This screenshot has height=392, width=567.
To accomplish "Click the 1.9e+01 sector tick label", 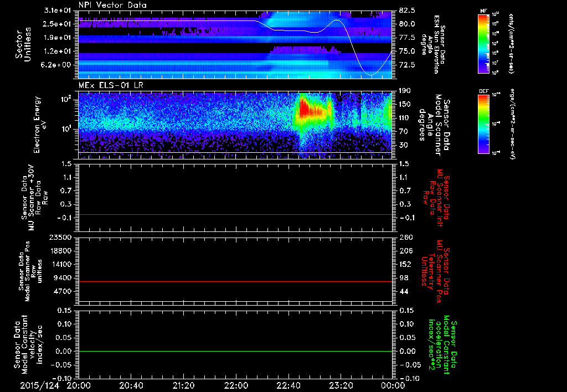I will pos(59,38).
